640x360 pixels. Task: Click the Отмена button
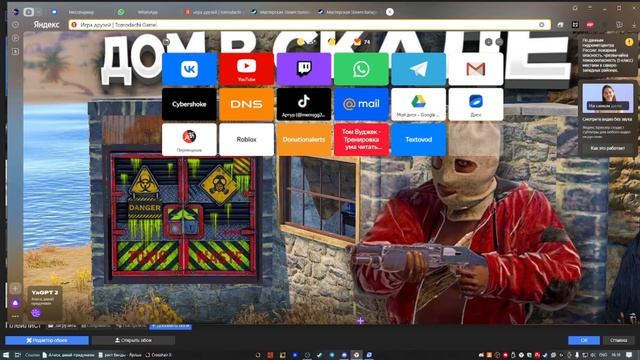click(x=618, y=340)
